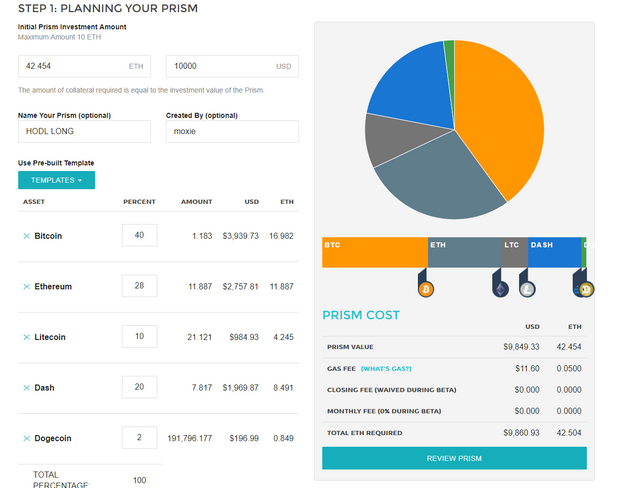The width and height of the screenshot is (640, 488).
Task: Open the Templates dropdown
Action: (x=56, y=180)
